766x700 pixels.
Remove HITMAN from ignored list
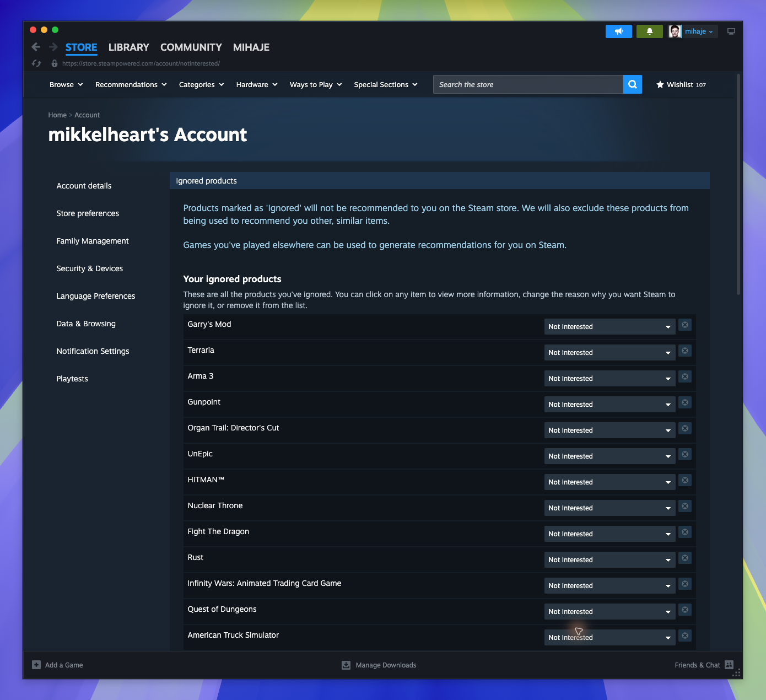click(x=685, y=480)
